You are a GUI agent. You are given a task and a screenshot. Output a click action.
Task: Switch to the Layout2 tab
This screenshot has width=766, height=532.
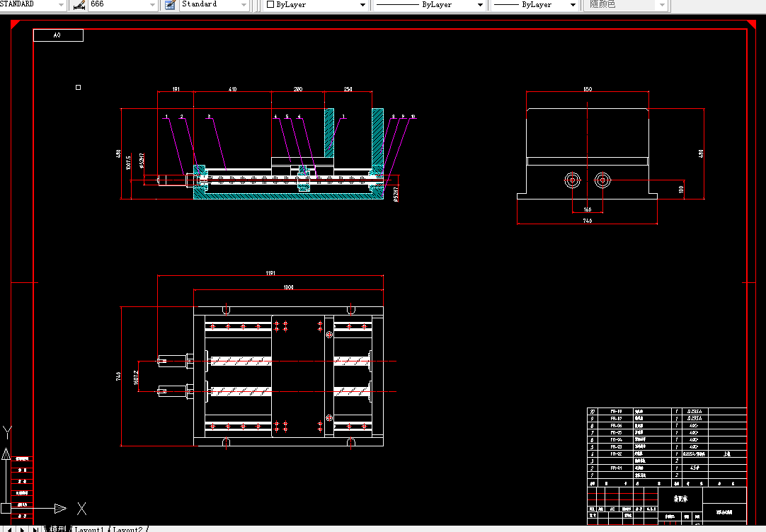coord(127,529)
